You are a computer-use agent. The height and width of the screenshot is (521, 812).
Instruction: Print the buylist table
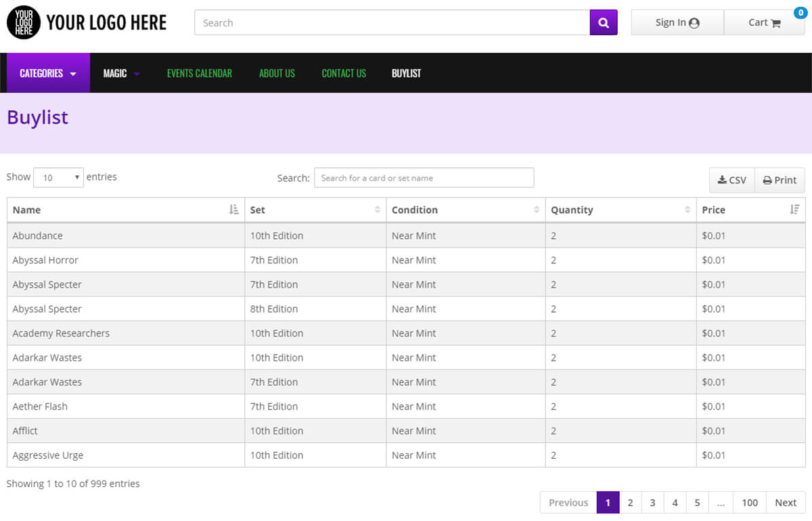click(x=780, y=180)
